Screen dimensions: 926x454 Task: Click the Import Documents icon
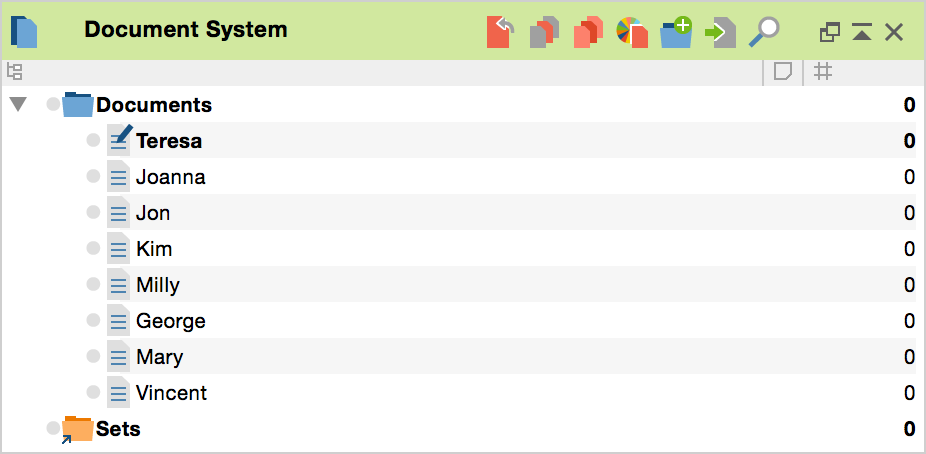tap(720, 31)
